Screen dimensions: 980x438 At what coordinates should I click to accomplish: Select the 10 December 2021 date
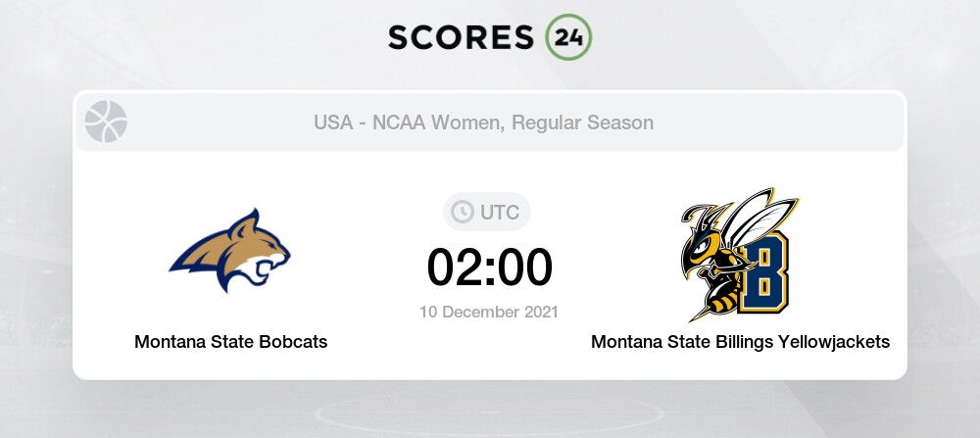click(489, 312)
